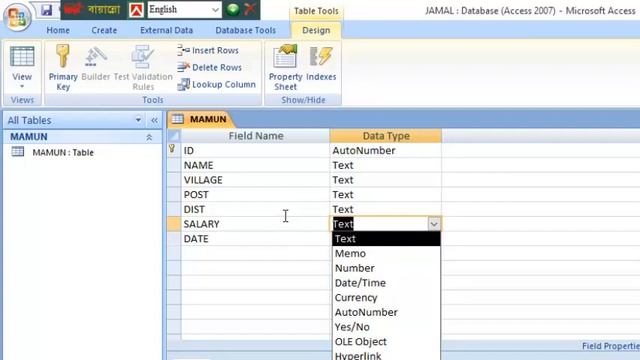
Task: Click the green globe icon
Action: click(233, 9)
